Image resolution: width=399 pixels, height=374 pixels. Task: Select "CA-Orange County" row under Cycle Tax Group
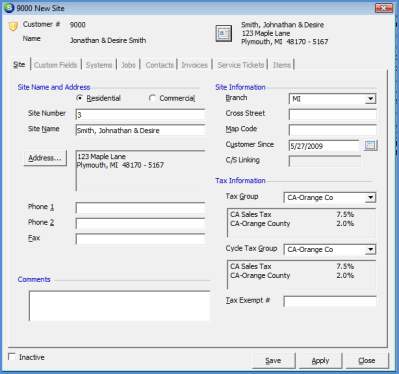[x=292, y=275]
